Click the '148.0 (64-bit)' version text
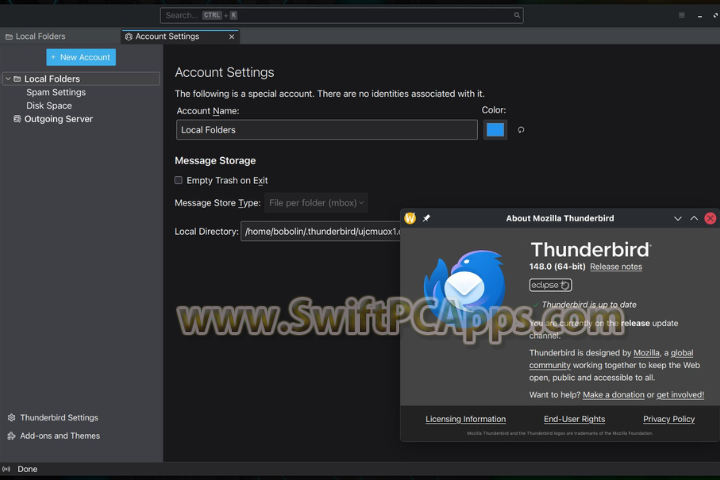Image resolution: width=720 pixels, height=480 pixels. pos(557,266)
